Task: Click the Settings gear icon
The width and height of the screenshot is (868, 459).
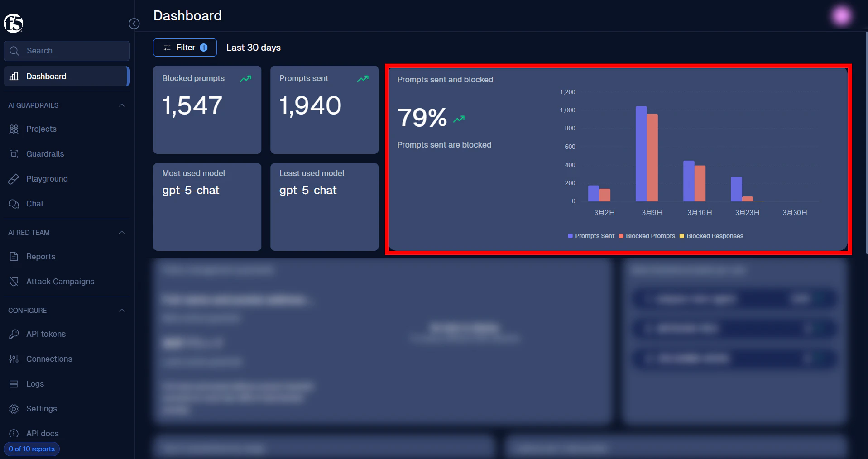Action: 14,409
